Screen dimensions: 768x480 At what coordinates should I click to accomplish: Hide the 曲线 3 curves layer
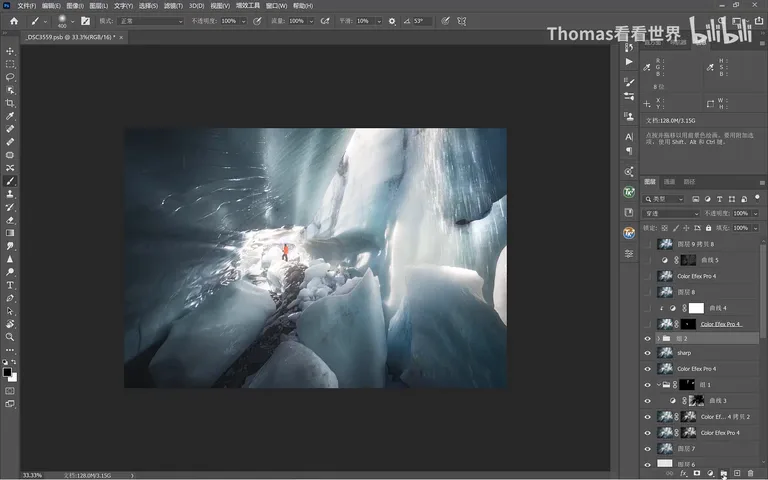pyautogui.click(x=648, y=401)
